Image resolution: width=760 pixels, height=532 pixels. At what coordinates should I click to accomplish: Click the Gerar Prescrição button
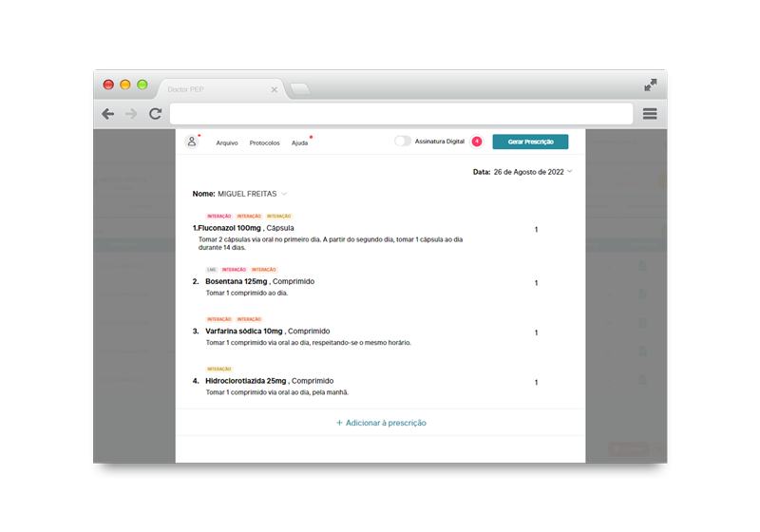[530, 142]
